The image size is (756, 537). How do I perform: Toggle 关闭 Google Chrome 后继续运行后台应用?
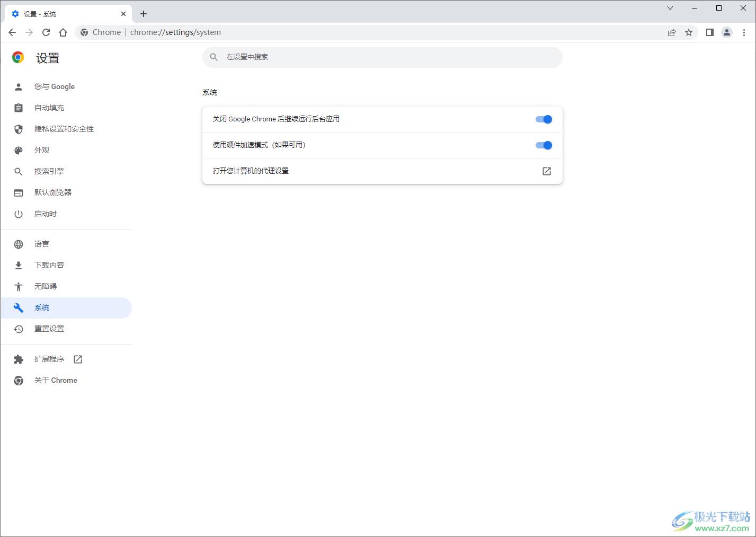click(x=544, y=119)
